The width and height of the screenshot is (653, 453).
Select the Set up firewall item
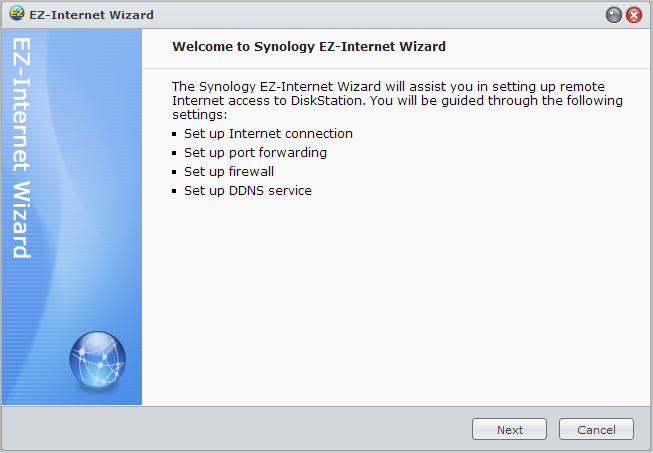(x=229, y=172)
